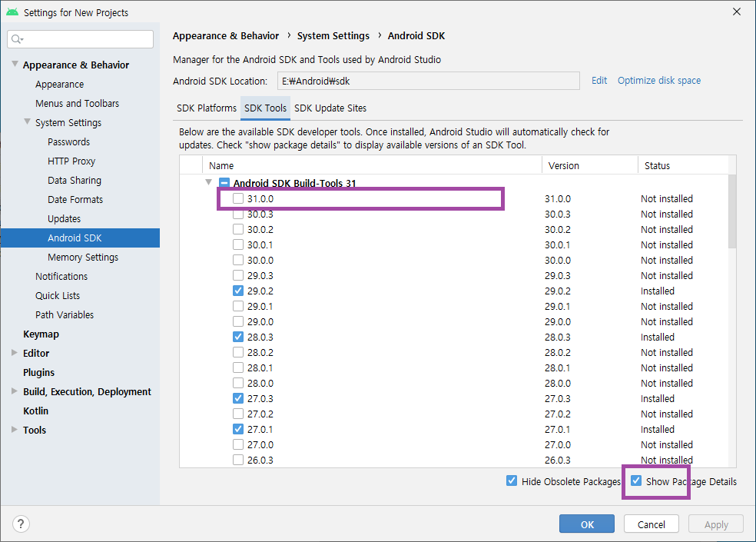Click the help question mark icon

tap(20, 524)
